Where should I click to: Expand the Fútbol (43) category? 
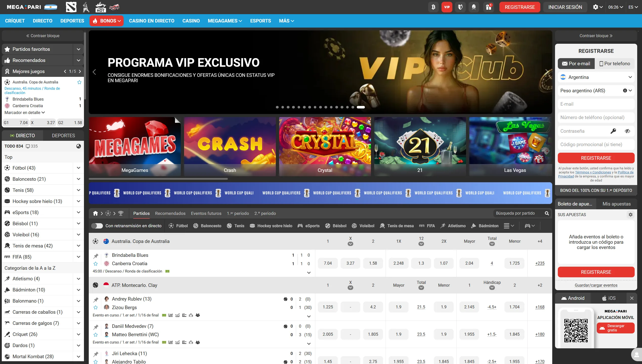[78, 168]
